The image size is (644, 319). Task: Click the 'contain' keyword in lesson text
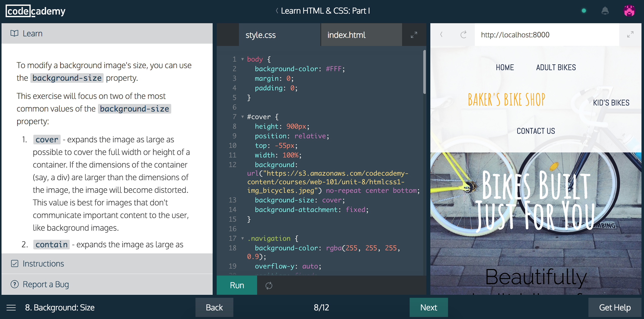point(52,245)
